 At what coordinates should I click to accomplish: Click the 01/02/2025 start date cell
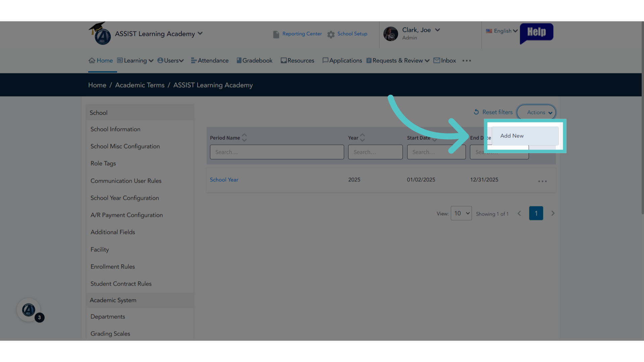(421, 180)
